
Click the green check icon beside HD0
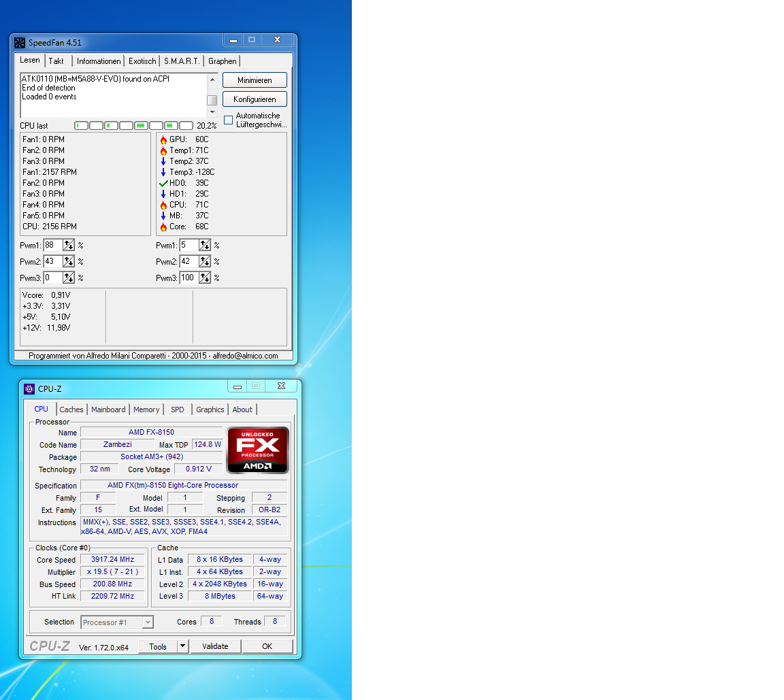click(163, 184)
